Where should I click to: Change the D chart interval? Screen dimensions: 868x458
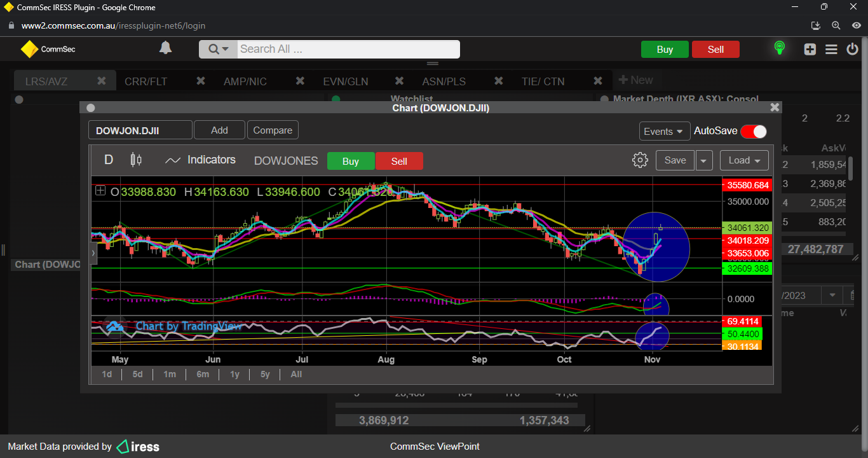tap(109, 160)
